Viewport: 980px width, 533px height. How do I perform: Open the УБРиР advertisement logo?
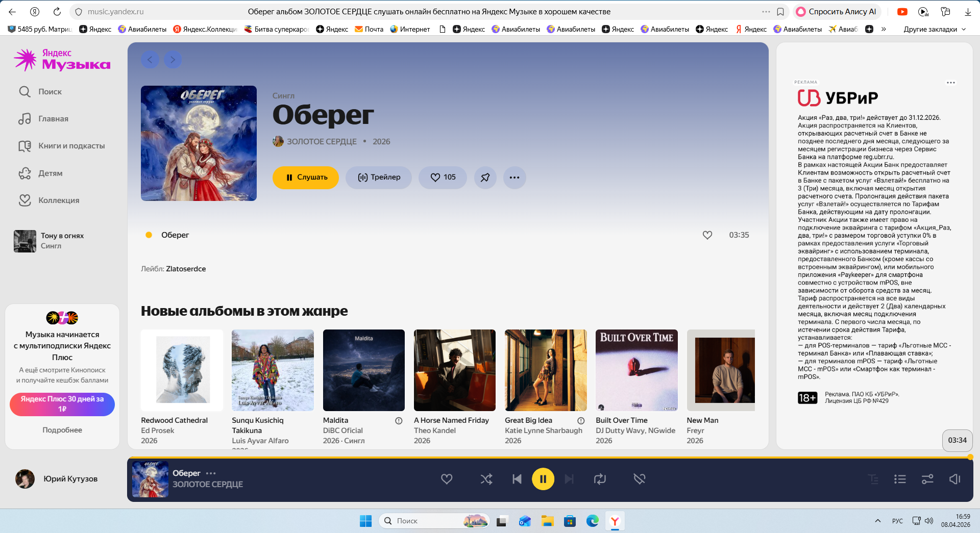pyautogui.click(x=838, y=98)
